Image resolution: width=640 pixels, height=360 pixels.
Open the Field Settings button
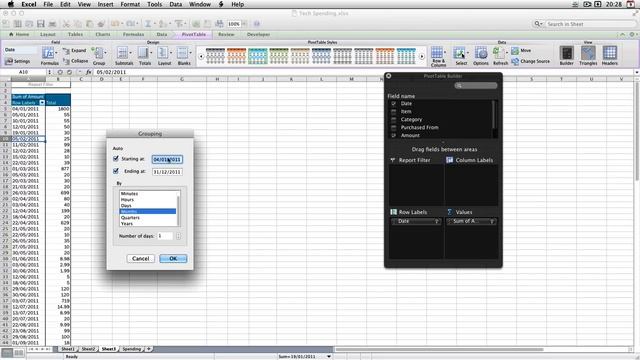pyautogui.click(x=17, y=61)
